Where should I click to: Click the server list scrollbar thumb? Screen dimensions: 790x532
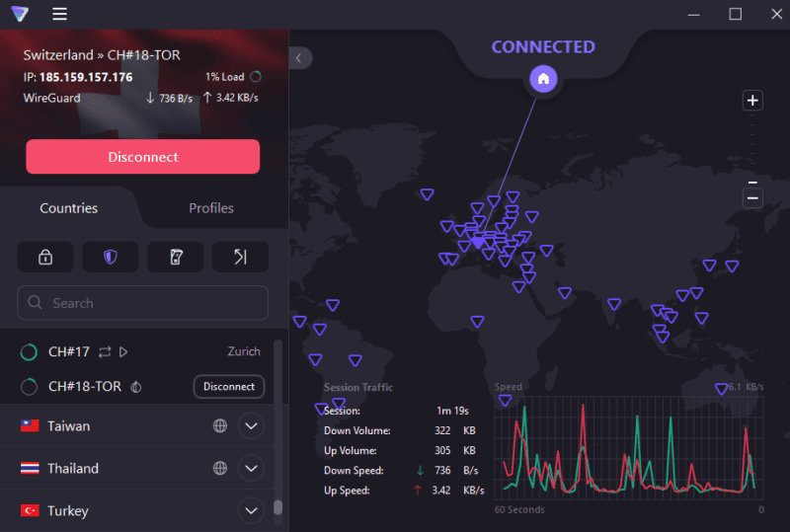pos(277,506)
